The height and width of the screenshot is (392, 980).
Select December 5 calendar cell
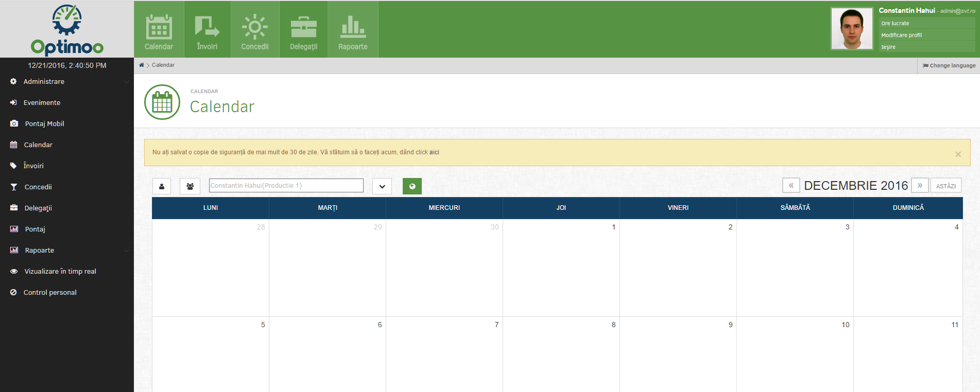tap(211, 354)
